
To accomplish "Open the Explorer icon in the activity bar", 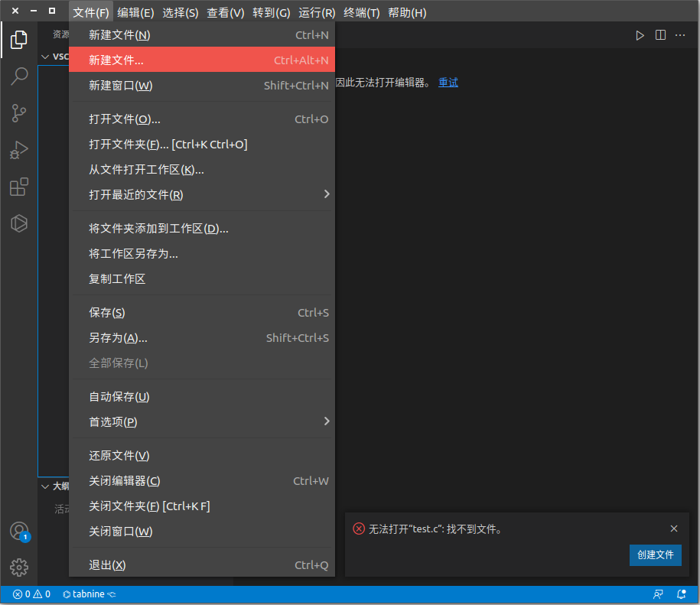I will pyautogui.click(x=18, y=40).
